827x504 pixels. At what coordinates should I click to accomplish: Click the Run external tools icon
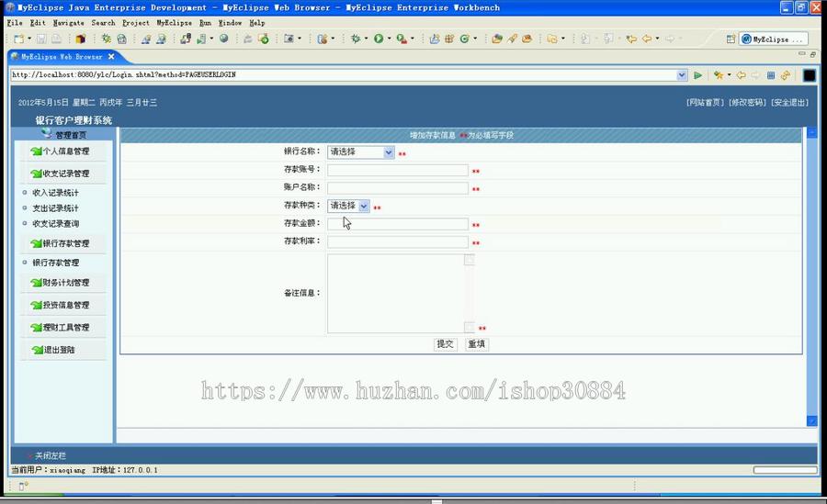(402, 39)
